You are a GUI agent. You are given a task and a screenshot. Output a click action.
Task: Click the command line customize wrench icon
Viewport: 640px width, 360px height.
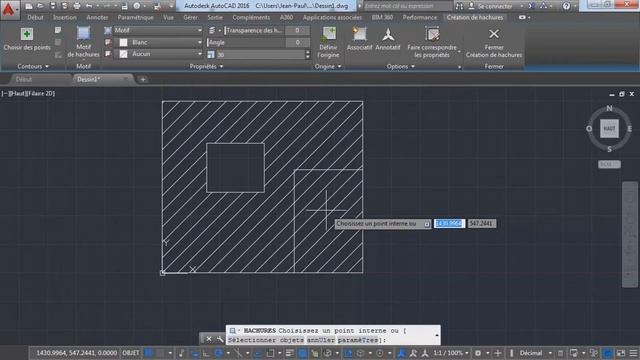(x=220, y=339)
